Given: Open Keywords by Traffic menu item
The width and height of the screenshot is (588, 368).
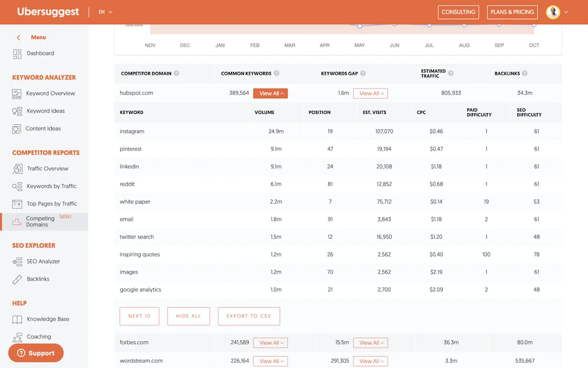Looking at the screenshot, I should tap(51, 186).
